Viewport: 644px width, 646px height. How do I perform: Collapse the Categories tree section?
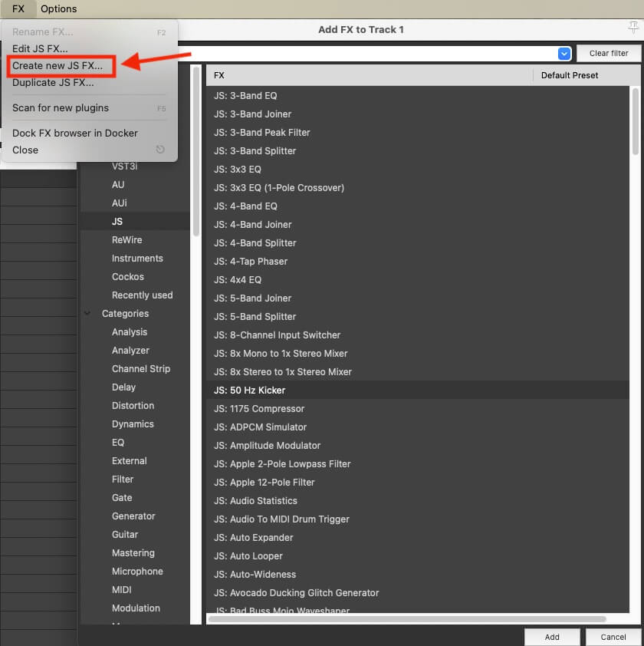point(86,314)
